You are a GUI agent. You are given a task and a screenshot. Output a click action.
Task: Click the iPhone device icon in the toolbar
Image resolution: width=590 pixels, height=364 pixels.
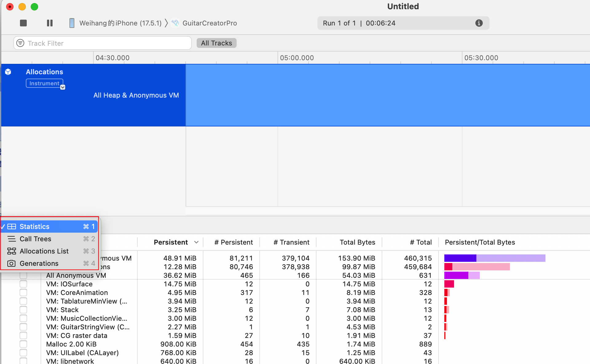(72, 23)
